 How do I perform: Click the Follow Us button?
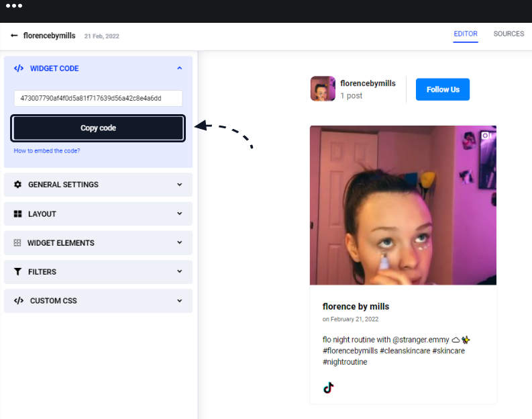pos(443,89)
